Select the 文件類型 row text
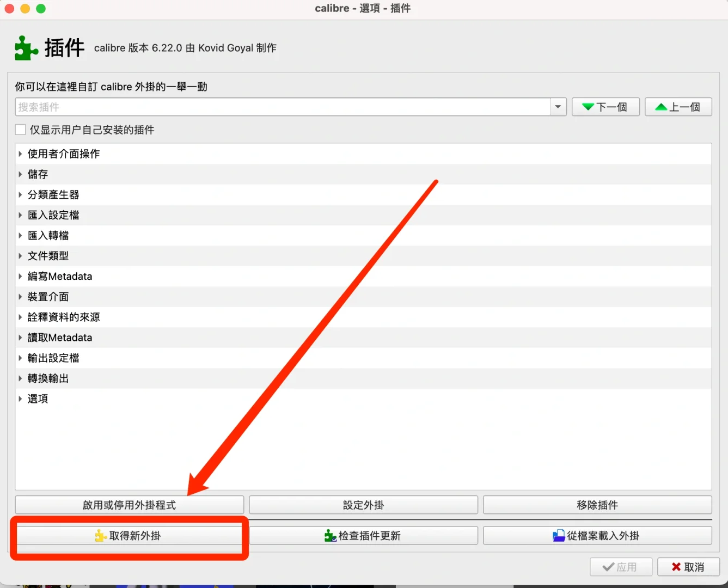This screenshot has width=728, height=588. (x=48, y=256)
